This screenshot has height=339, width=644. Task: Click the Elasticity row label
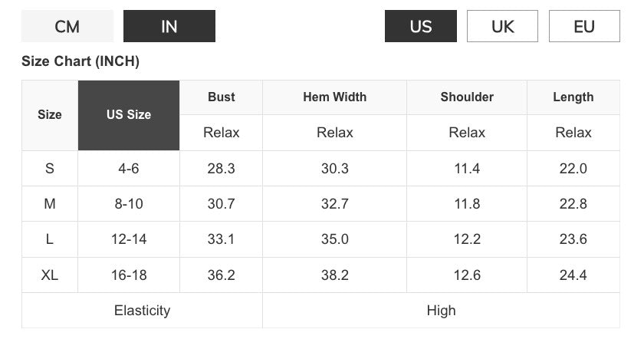142,311
